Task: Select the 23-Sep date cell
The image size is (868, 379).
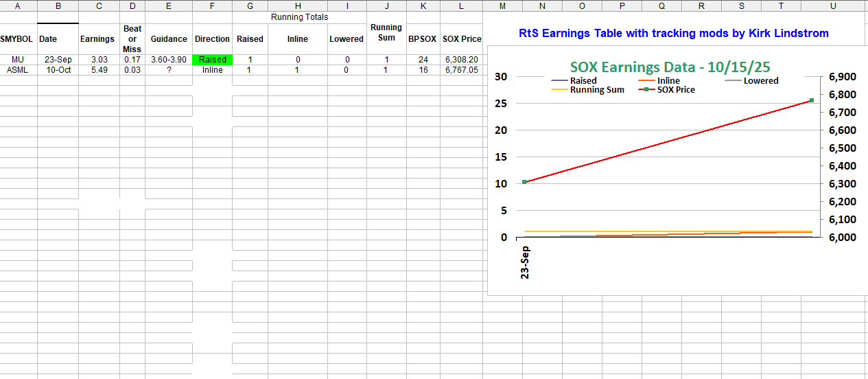Action: [58, 60]
